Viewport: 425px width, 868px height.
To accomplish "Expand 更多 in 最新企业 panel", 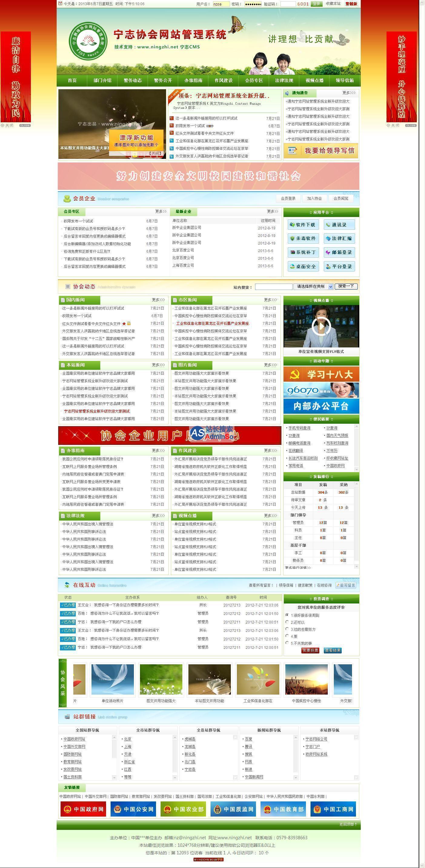I will pyautogui.click(x=273, y=212).
